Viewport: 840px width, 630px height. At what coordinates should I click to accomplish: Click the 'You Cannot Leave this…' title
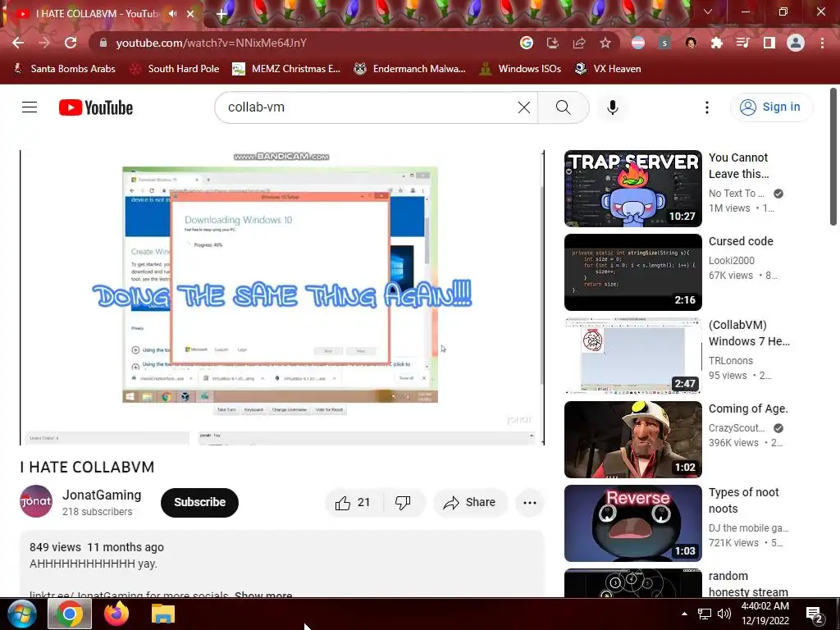click(739, 166)
